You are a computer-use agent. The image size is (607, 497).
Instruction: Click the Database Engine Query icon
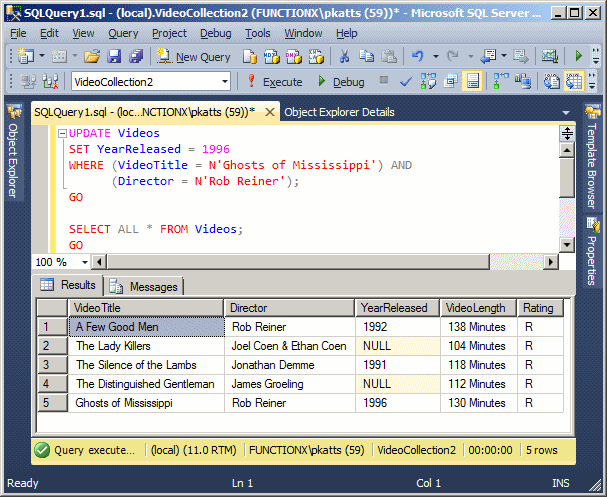click(250, 57)
